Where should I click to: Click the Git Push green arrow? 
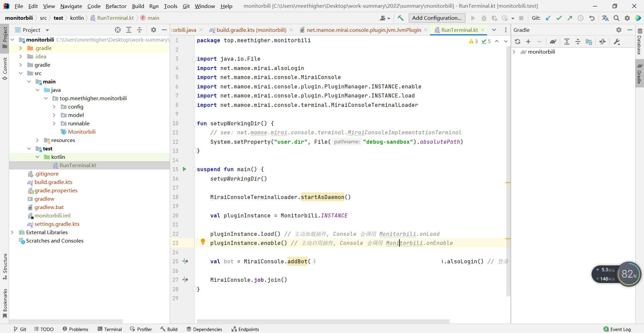click(570, 18)
